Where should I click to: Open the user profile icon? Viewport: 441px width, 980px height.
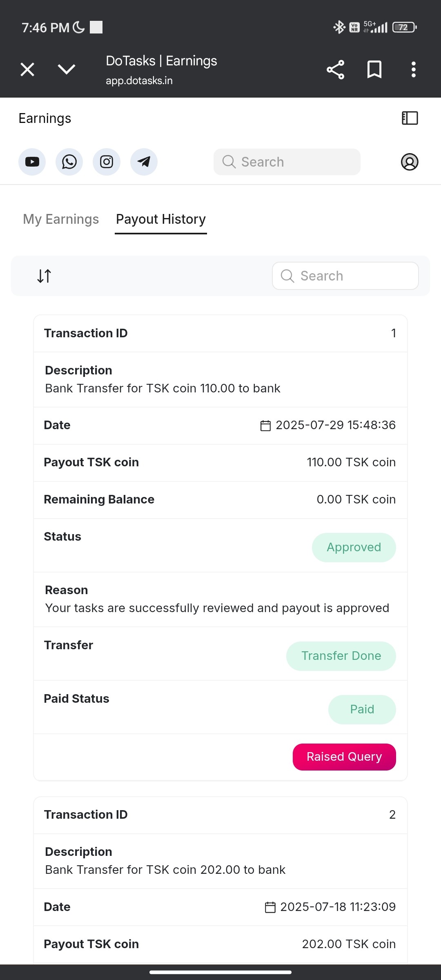[x=410, y=162]
